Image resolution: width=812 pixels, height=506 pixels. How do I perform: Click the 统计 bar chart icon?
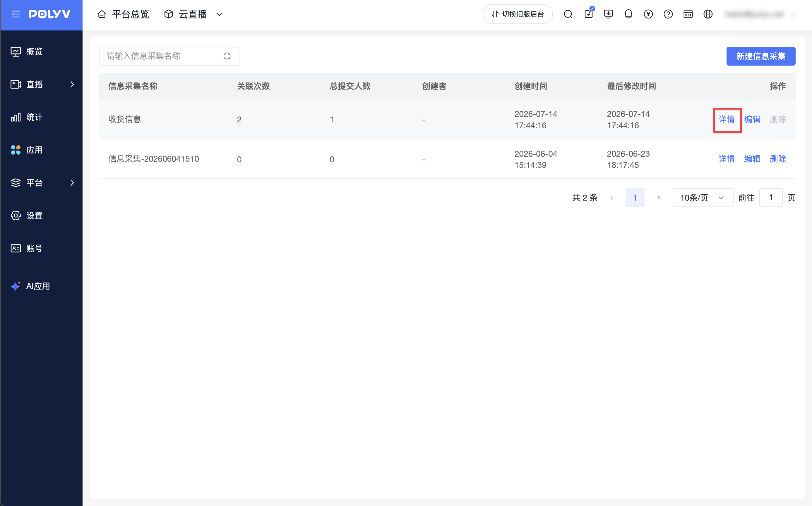16,117
